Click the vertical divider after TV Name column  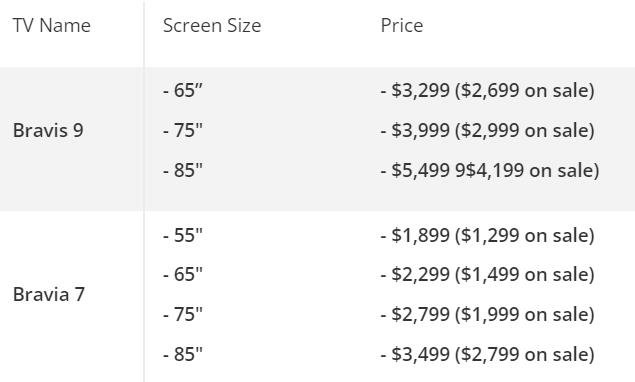coord(144,191)
